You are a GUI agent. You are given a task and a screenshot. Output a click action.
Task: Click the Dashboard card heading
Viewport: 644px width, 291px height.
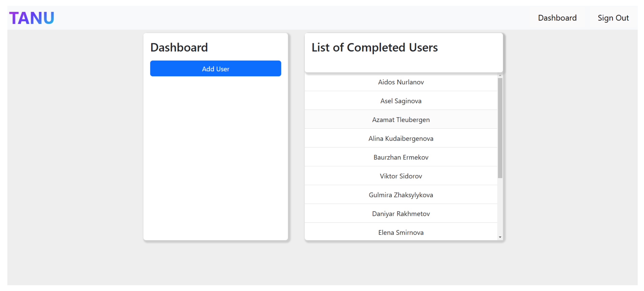[179, 47]
